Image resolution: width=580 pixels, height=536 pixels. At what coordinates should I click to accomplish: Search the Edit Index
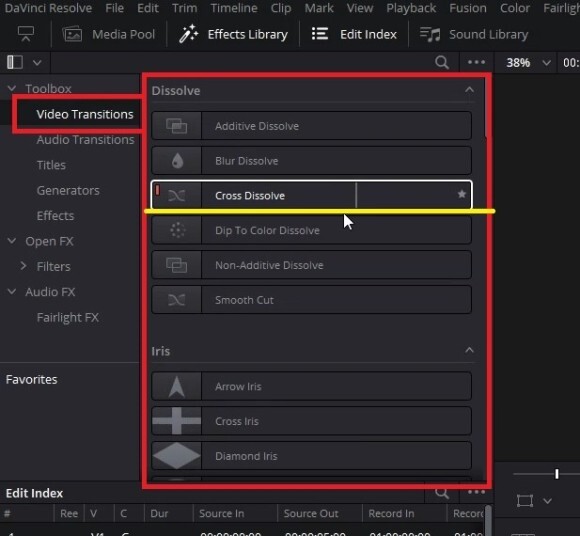(x=442, y=492)
